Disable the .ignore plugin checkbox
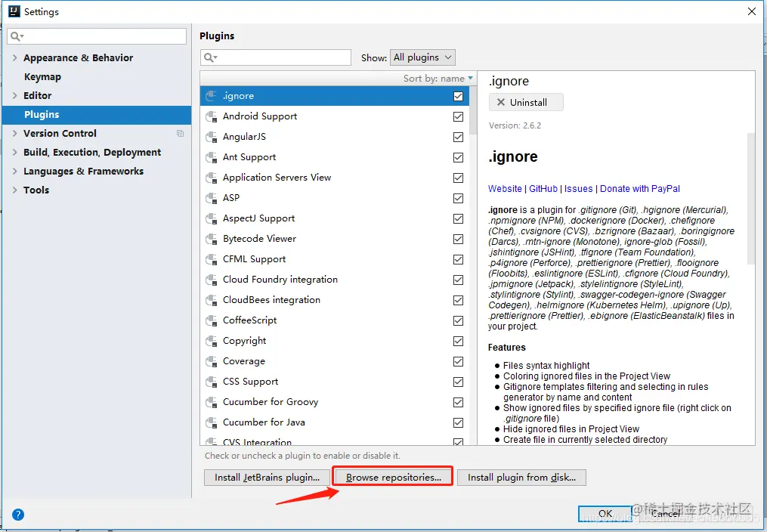The height and width of the screenshot is (532, 767). pos(459,96)
